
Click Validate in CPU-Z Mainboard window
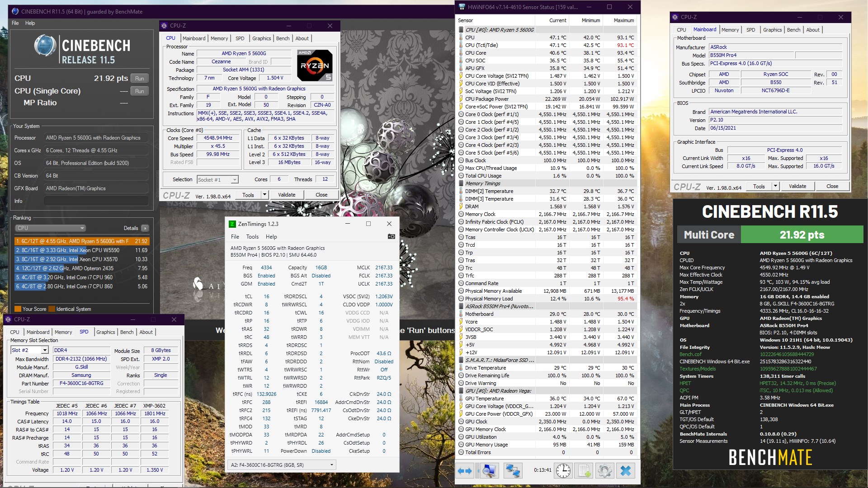click(x=797, y=186)
